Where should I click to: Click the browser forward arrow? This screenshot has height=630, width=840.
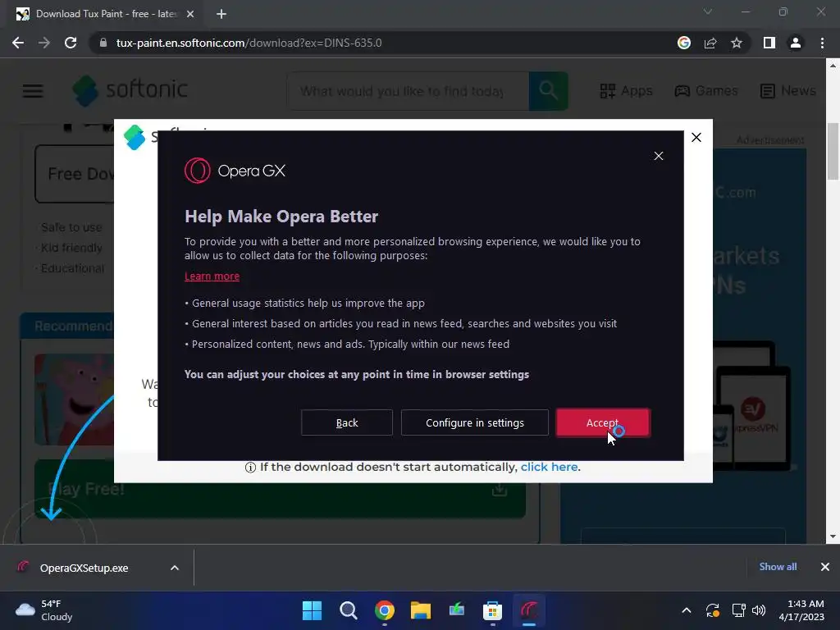pyautogui.click(x=44, y=43)
